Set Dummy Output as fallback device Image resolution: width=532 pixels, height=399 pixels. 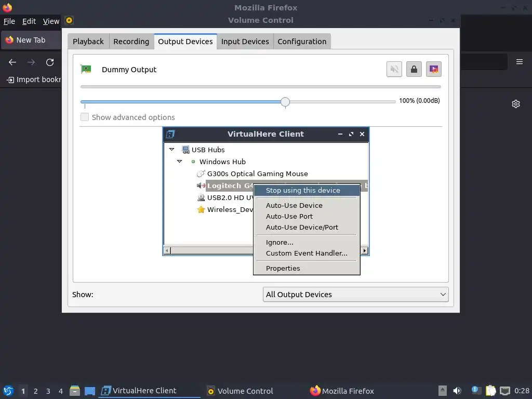pos(434,69)
